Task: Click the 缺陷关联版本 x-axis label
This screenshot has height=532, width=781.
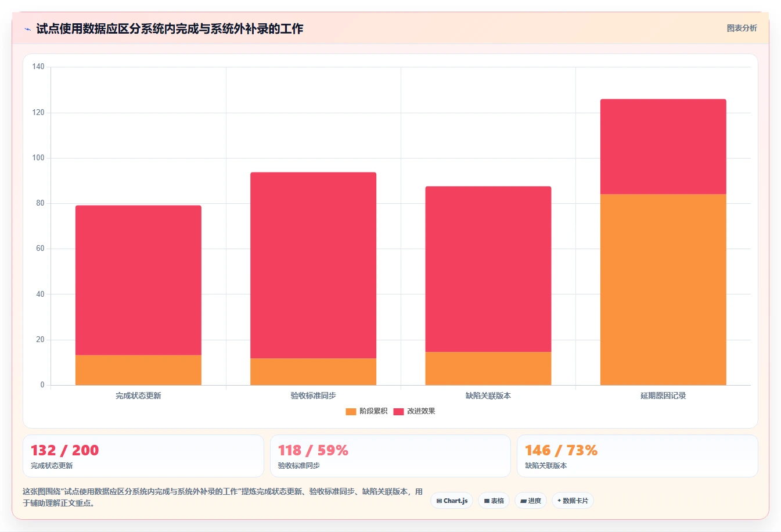Action: 488,396
